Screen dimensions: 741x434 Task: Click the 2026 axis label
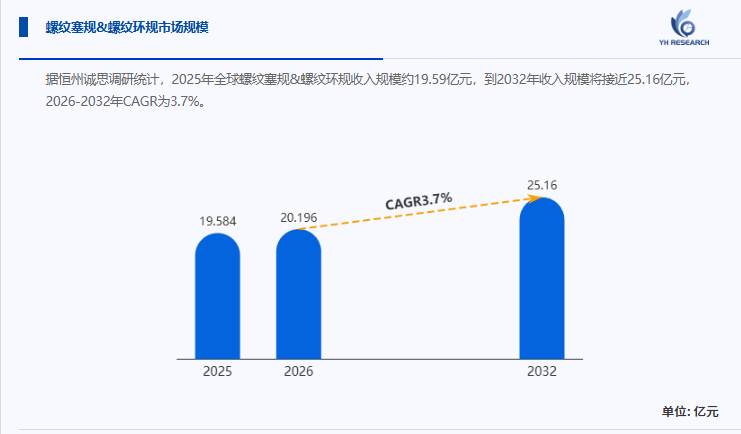[x=298, y=371]
